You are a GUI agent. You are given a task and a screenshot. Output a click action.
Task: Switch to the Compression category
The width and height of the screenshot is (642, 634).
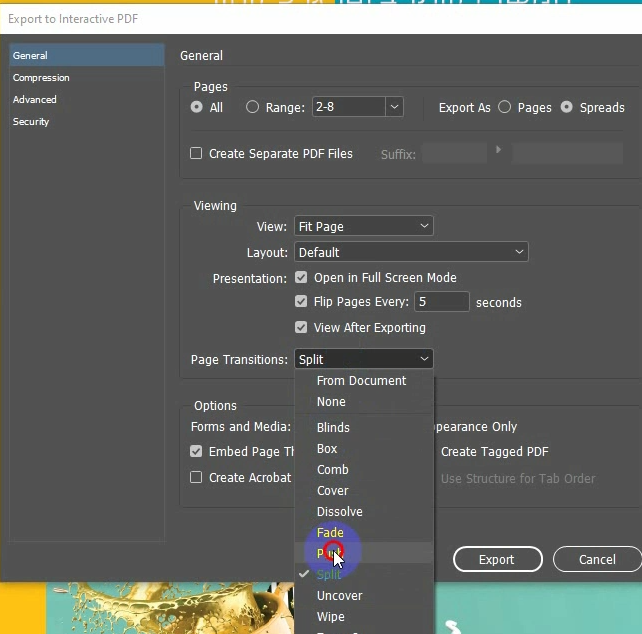point(41,77)
